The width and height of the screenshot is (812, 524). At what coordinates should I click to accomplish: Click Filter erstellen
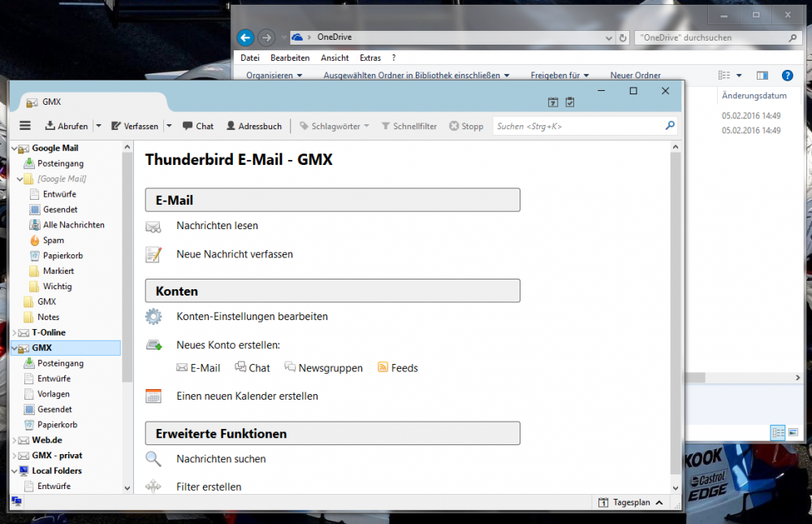209,487
